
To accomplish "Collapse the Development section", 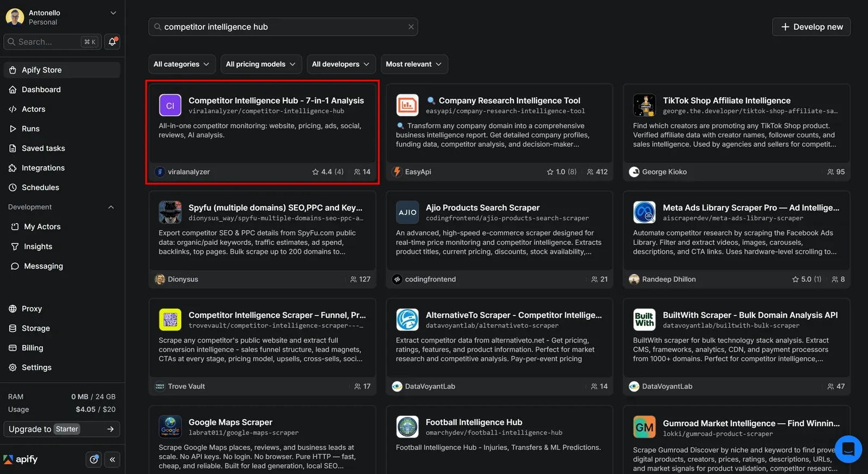I will [x=111, y=207].
